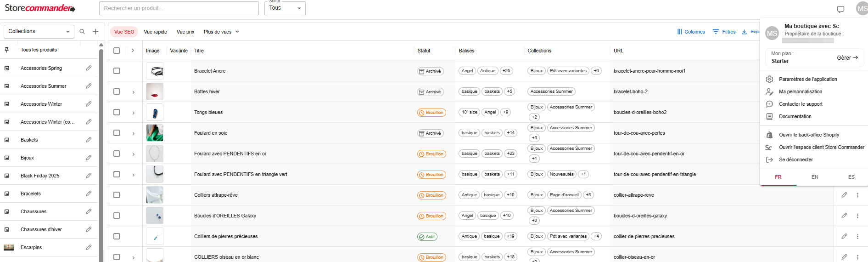The height and width of the screenshot is (262, 868).
Task: Select the Tongs bleues row checkbox
Action: (x=117, y=112)
